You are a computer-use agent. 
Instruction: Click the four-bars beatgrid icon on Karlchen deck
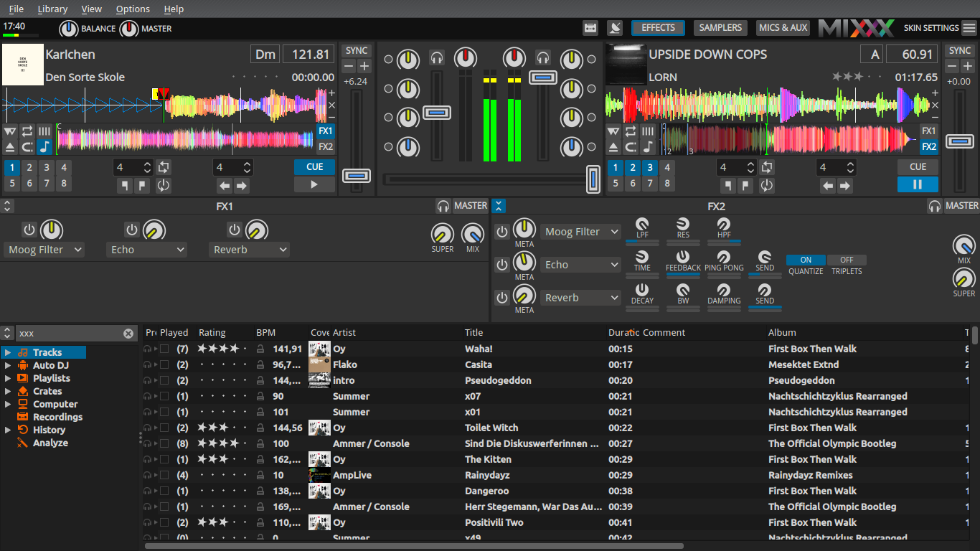click(x=44, y=131)
